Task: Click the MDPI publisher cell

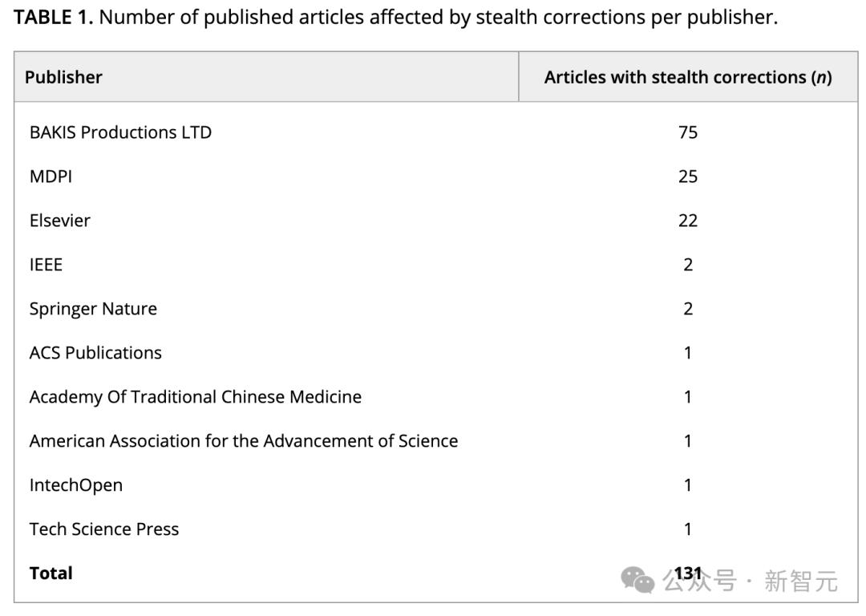Action: click(51, 176)
